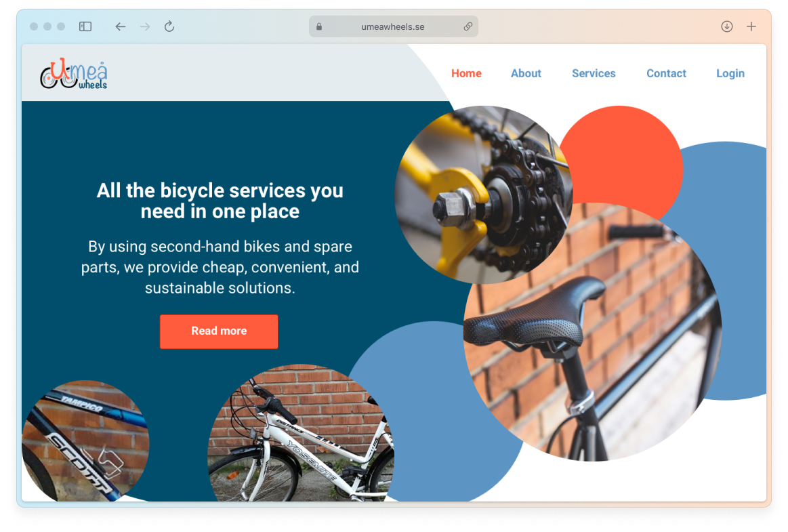
Task: Click the link icon in the address bar
Action: [x=468, y=26]
